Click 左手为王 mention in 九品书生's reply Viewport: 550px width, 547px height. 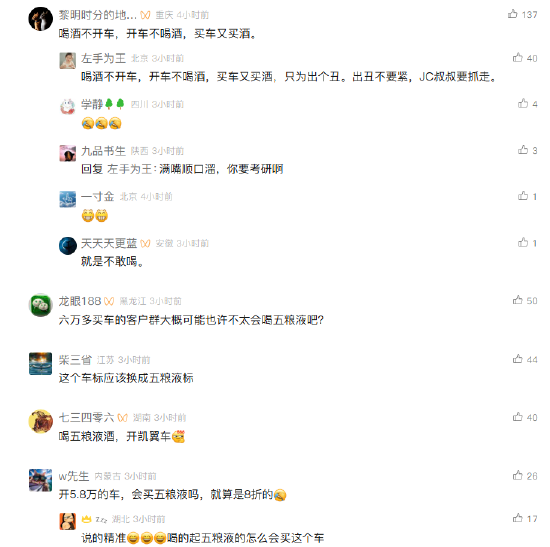[x=129, y=169]
